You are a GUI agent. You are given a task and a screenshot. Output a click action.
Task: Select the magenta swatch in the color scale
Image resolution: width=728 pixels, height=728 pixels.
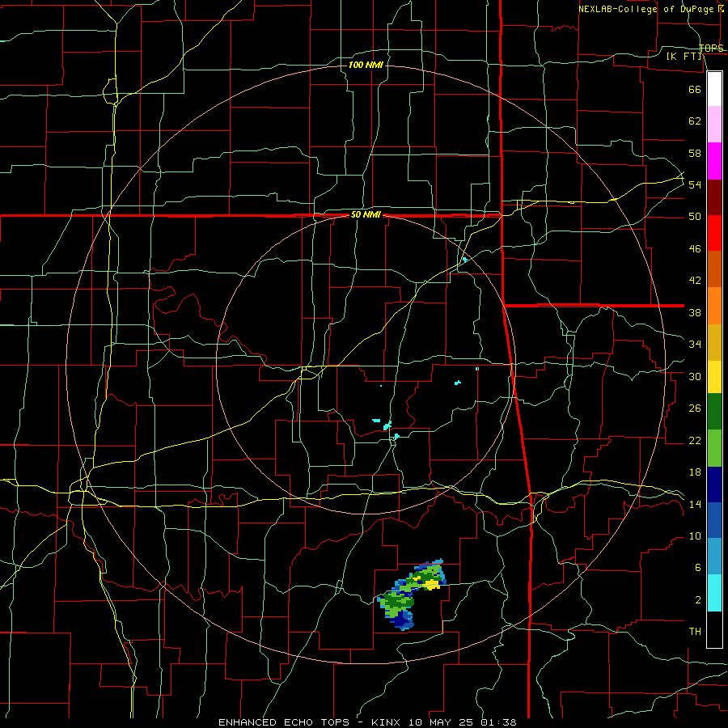(x=714, y=161)
